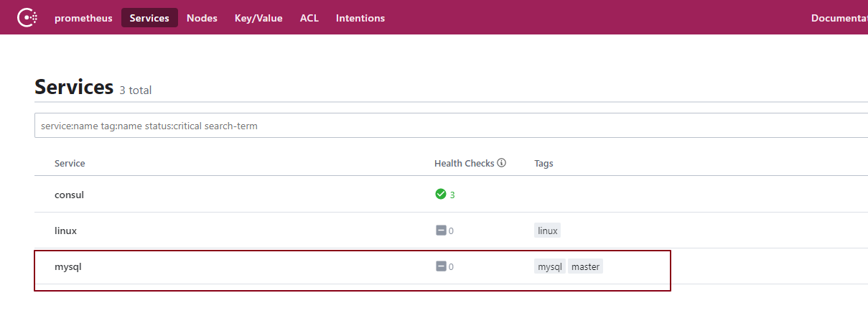The image size is (868, 326).
Task: Click the Services page heading
Action: tap(74, 87)
